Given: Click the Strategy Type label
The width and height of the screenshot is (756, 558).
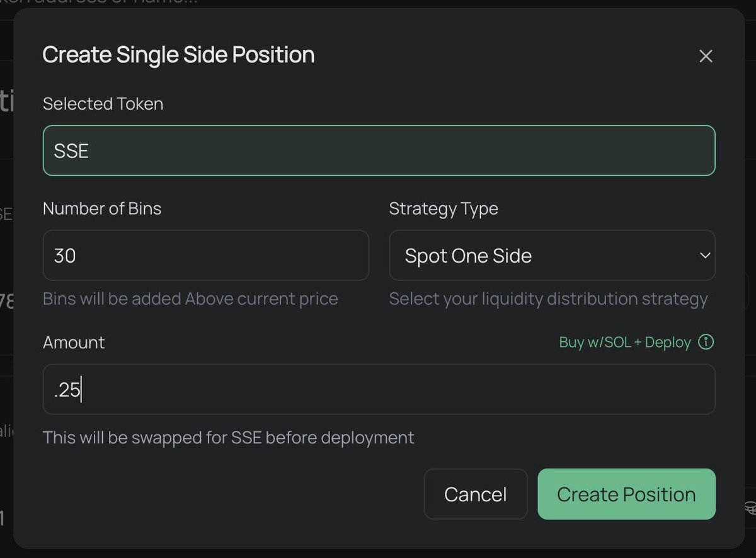Looking at the screenshot, I should 444,208.
